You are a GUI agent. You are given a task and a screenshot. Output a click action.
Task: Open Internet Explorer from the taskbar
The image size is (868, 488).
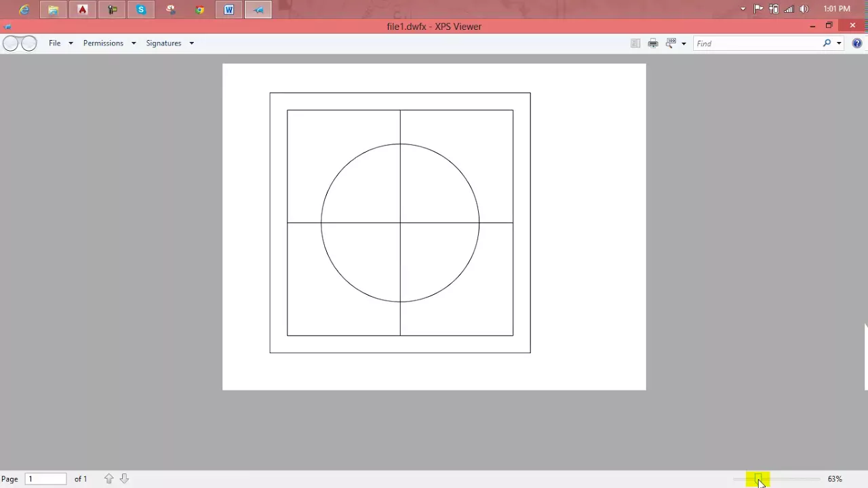(24, 9)
